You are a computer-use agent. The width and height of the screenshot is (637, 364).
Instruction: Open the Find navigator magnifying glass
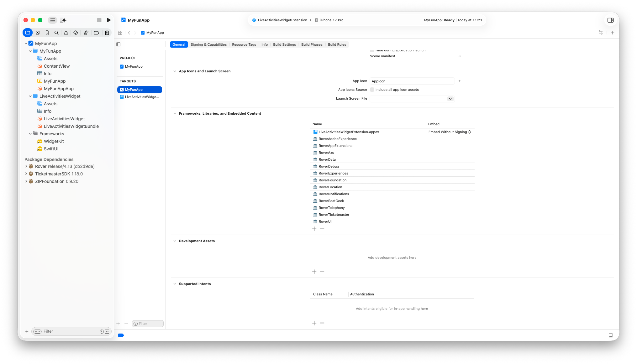click(x=56, y=33)
